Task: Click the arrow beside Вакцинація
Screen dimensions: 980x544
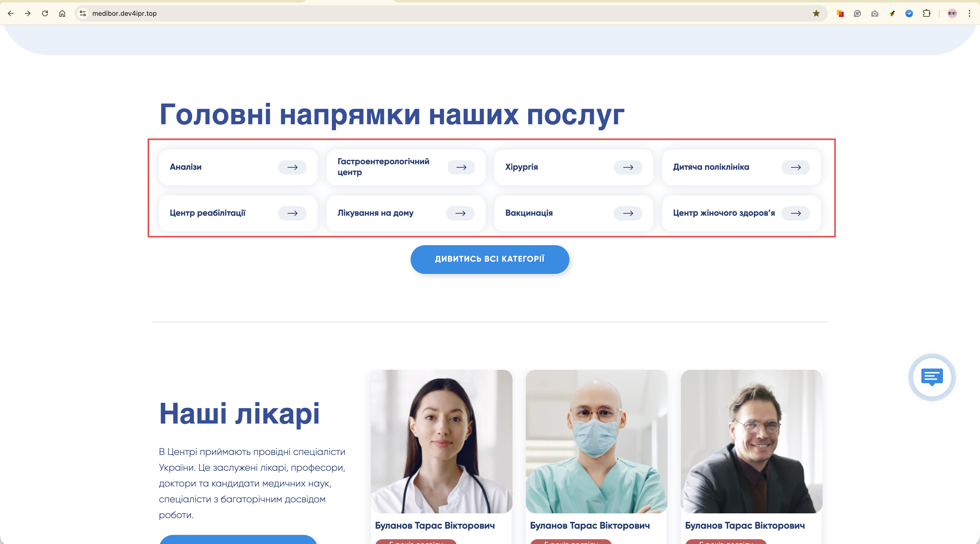Action: tap(628, 213)
